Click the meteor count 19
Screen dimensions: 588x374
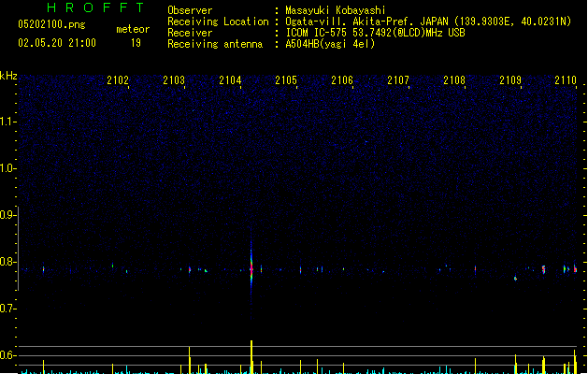(x=136, y=43)
